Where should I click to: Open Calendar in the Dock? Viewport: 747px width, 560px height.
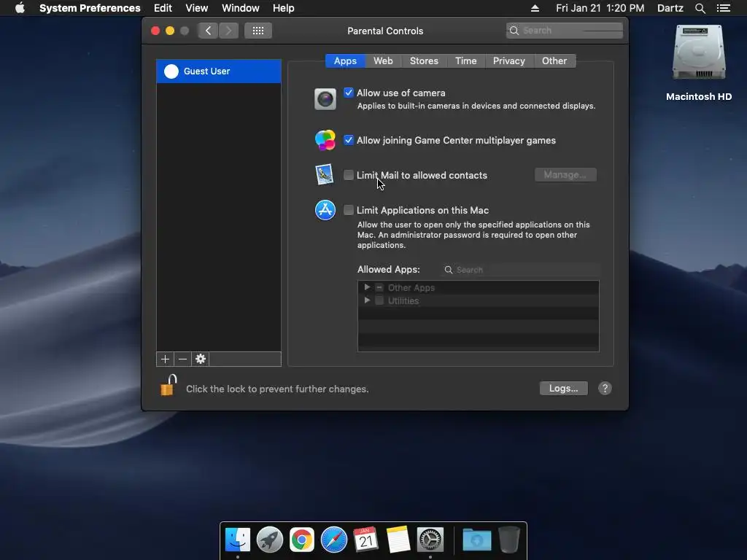tap(366, 540)
